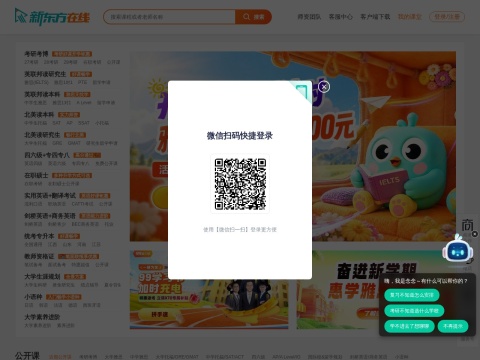
Task: Open the 教师资格证 category
Action: pos(39,256)
